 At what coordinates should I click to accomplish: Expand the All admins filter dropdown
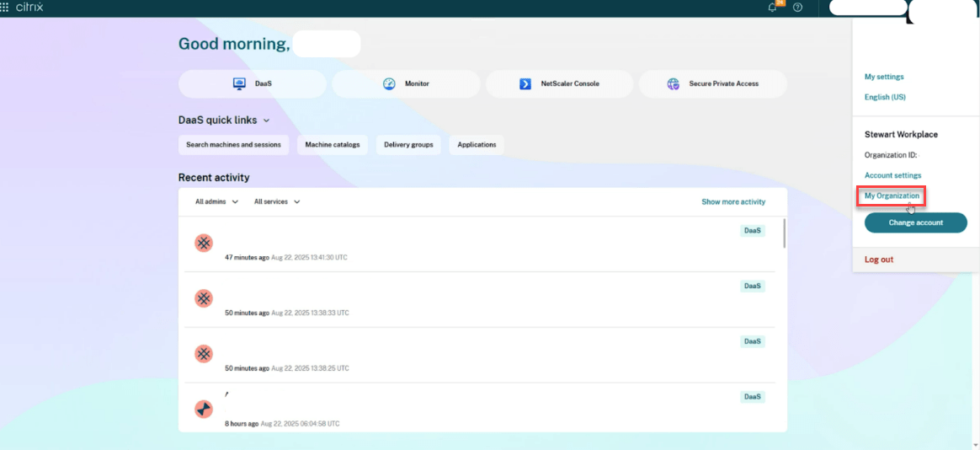217,202
